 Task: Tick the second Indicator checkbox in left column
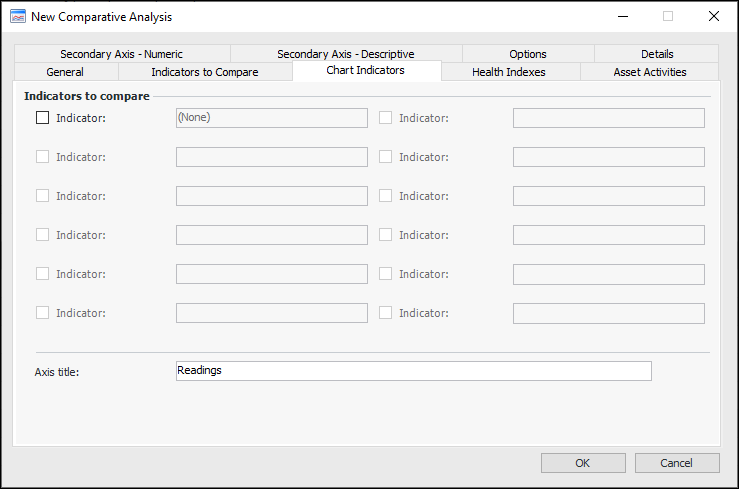42,156
